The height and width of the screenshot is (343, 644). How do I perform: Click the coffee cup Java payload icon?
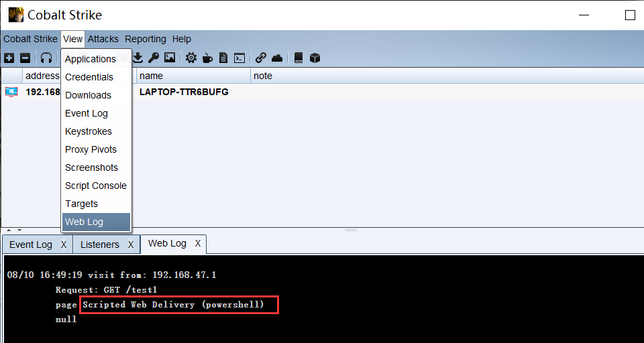point(207,58)
